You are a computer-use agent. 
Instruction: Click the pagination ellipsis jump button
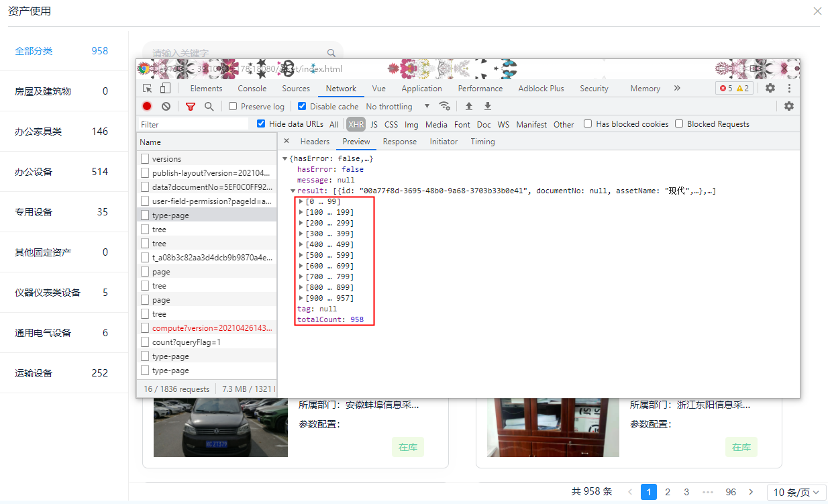(x=707, y=492)
